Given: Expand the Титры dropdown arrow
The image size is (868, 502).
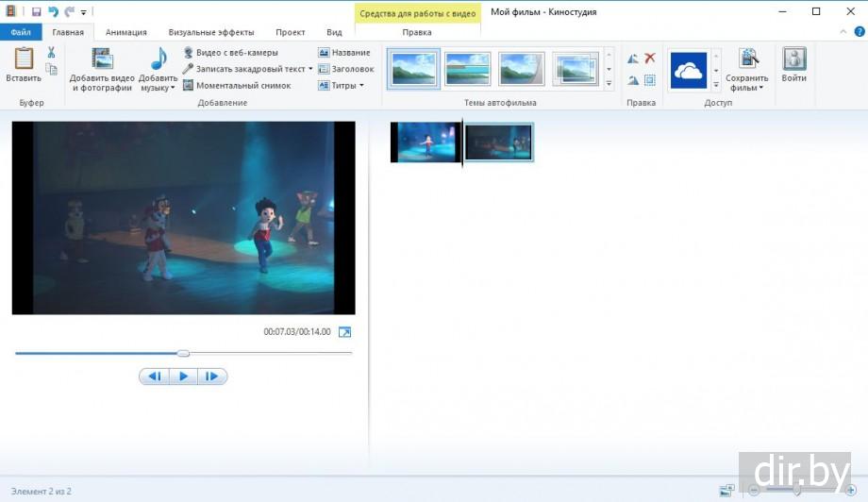Looking at the screenshot, I should coord(361,85).
